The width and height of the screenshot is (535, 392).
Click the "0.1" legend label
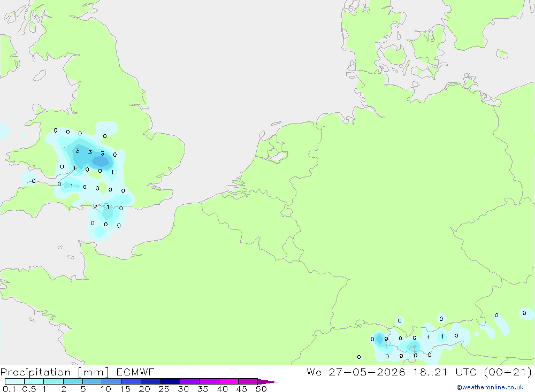click(x=9, y=389)
